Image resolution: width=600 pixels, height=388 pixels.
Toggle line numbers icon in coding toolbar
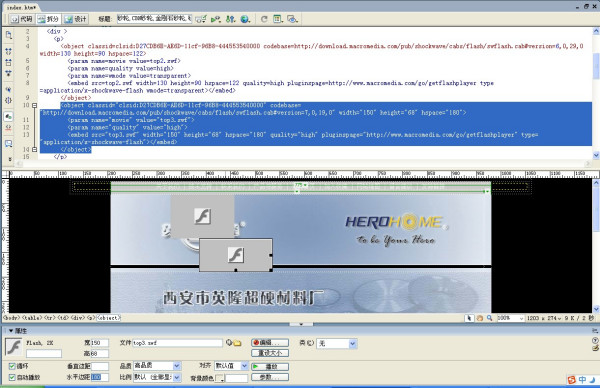pos(8,116)
